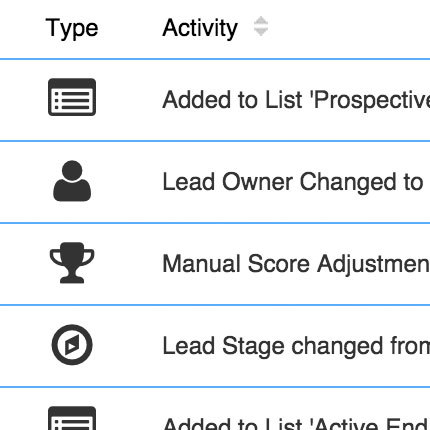Click the 'Prospective' list name in first row

tap(372, 101)
